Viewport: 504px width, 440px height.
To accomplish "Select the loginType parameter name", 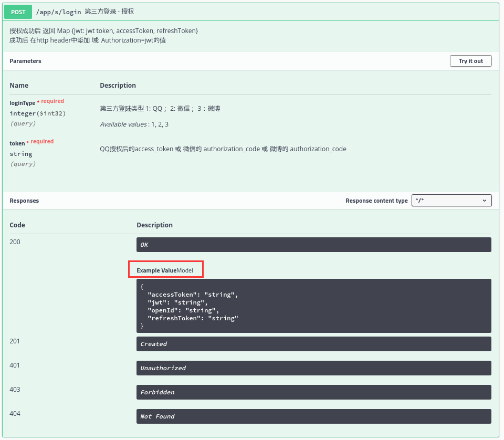I will pos(23,103).
